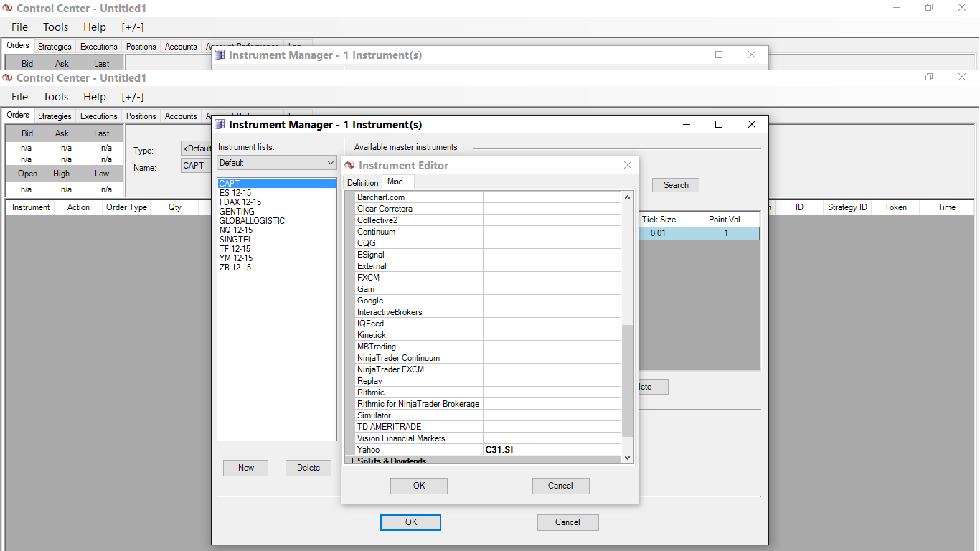
Task: Click the Order Type column header
Action: pos(127,207)
